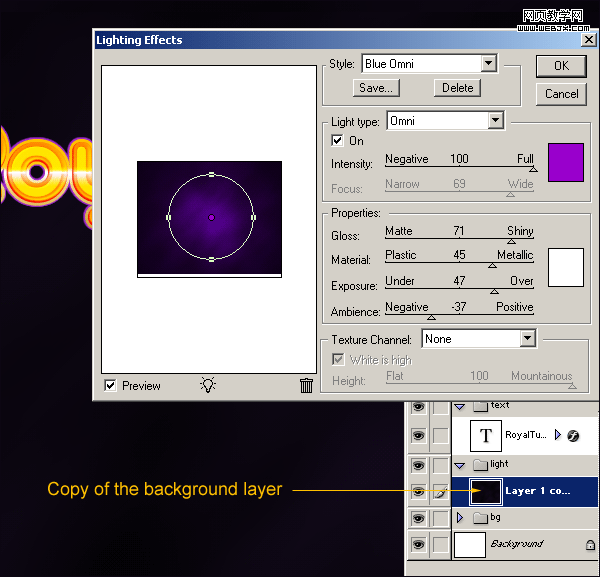
Task: Select the RoyalTu... text layer name
Action: pos(526,435)
